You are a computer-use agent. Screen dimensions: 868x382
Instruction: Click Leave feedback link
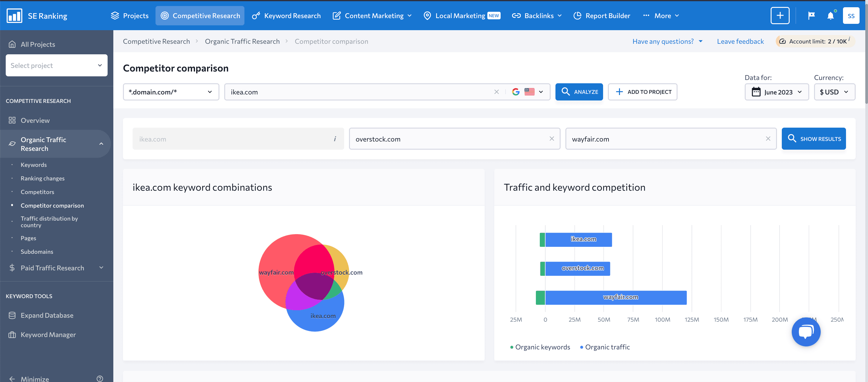[x=740, y=41]
